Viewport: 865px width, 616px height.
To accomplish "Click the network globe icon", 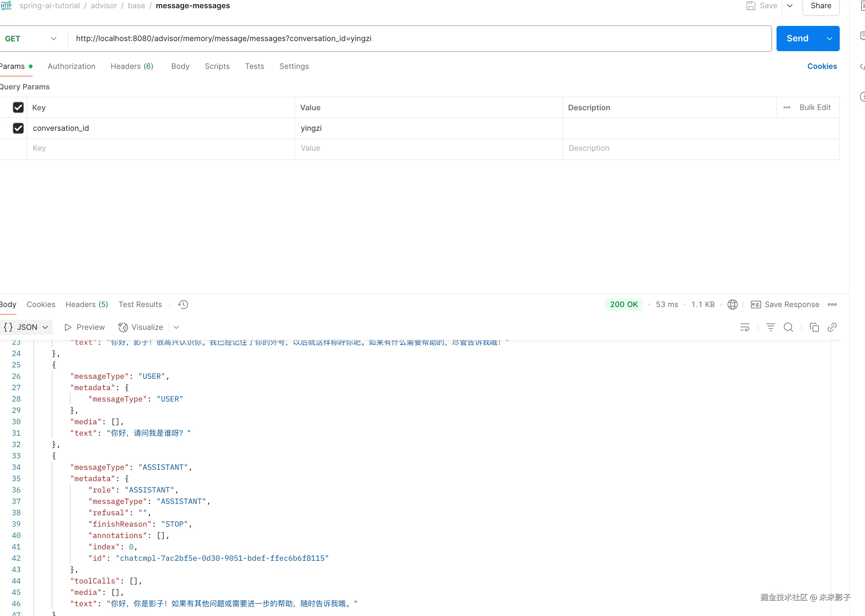I will click(732, 305).
